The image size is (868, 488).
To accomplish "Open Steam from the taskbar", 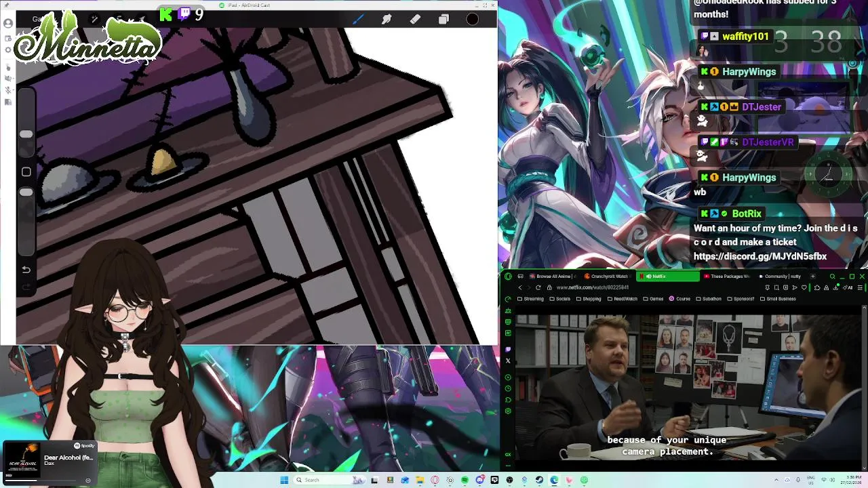I will coord(539,480).
